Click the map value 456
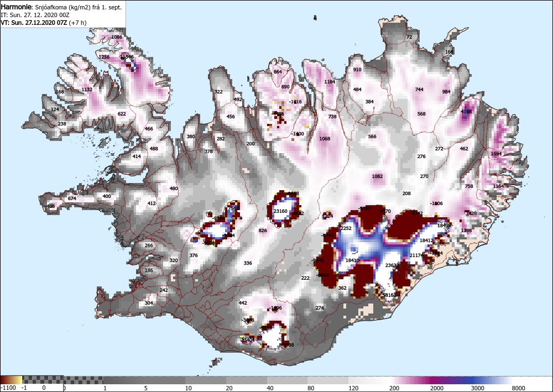 230,117
